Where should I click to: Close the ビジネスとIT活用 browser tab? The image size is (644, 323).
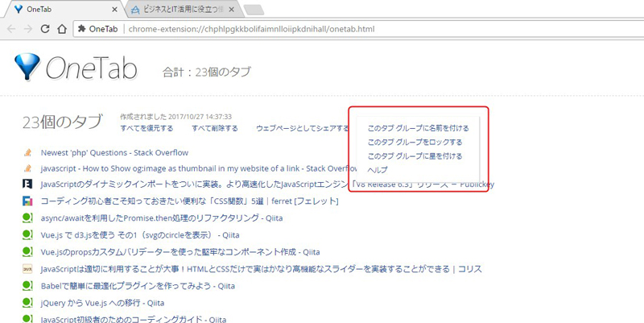pos(232,10)
